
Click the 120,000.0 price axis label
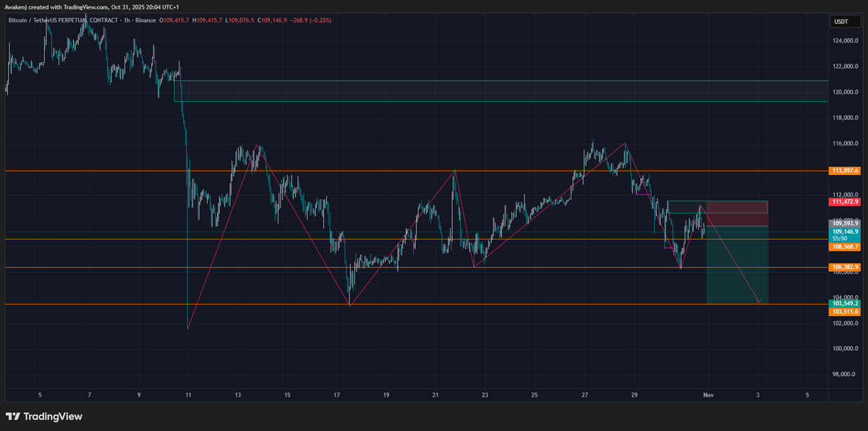tap(844, 92)
